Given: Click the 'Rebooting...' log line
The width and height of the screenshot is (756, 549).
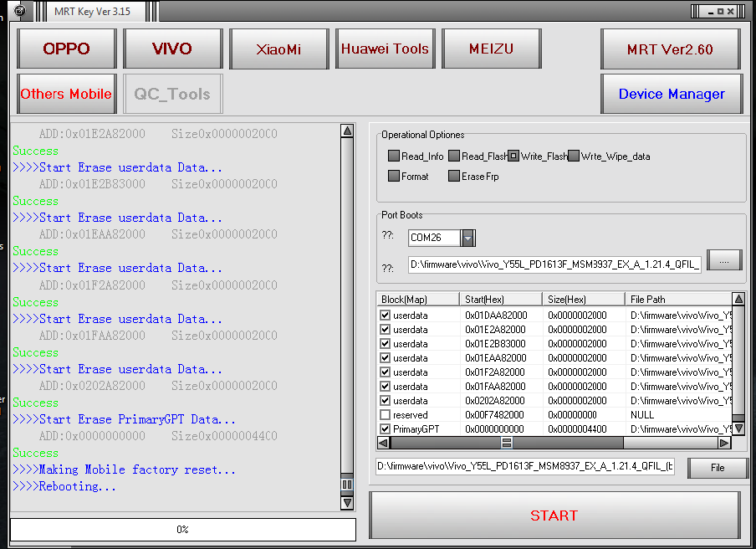Looking at the screenshot, I should (x=64, y=486).
